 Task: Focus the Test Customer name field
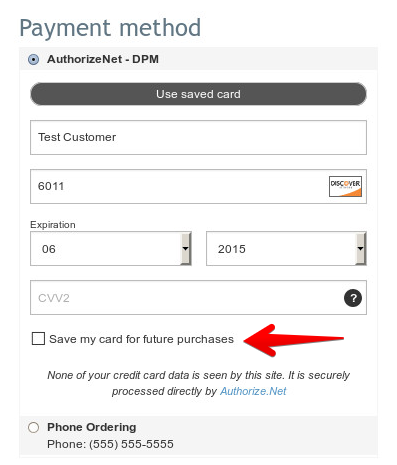coord(198,137)
